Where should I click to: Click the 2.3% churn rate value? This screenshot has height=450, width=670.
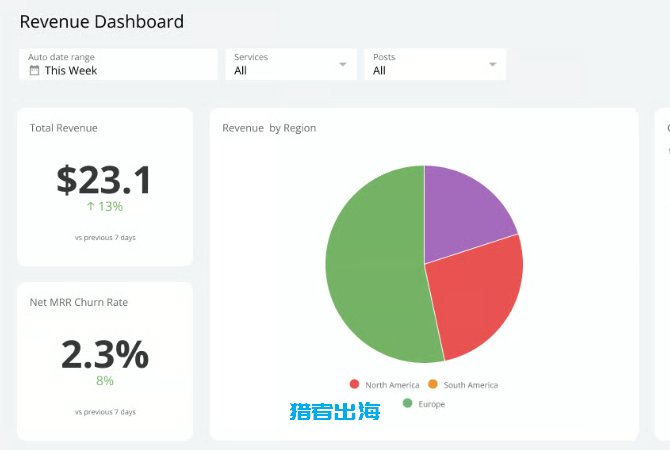[104, 354]
